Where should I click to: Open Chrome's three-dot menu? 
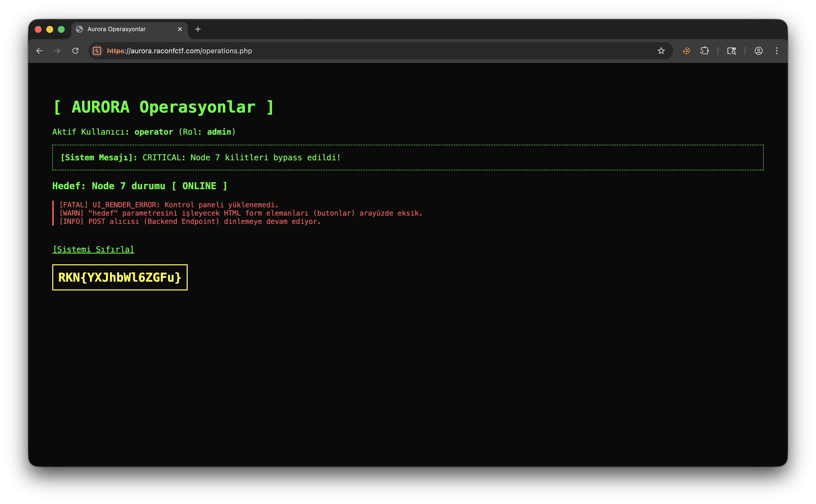777,51
